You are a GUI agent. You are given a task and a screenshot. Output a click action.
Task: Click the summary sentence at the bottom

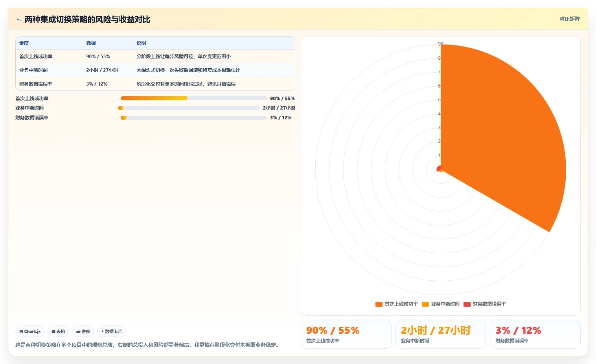coord(147,345)
